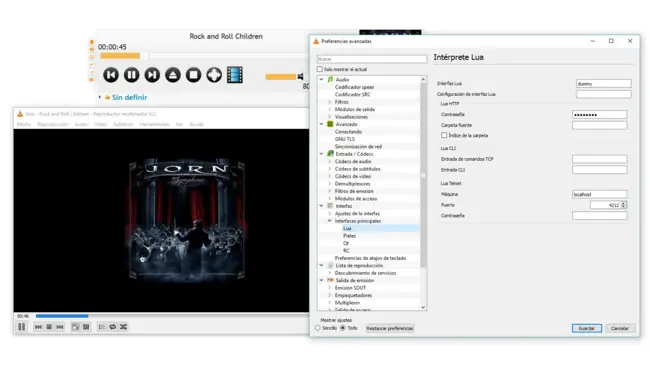Collapse the Entrada / Códecs category

321,154
